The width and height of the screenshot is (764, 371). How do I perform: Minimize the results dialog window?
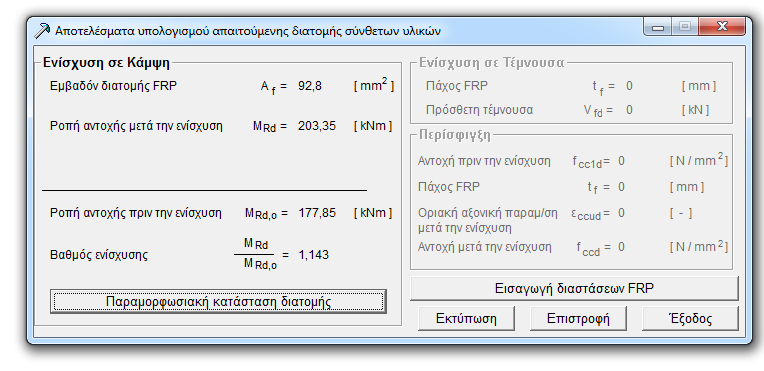coord(658,27)
